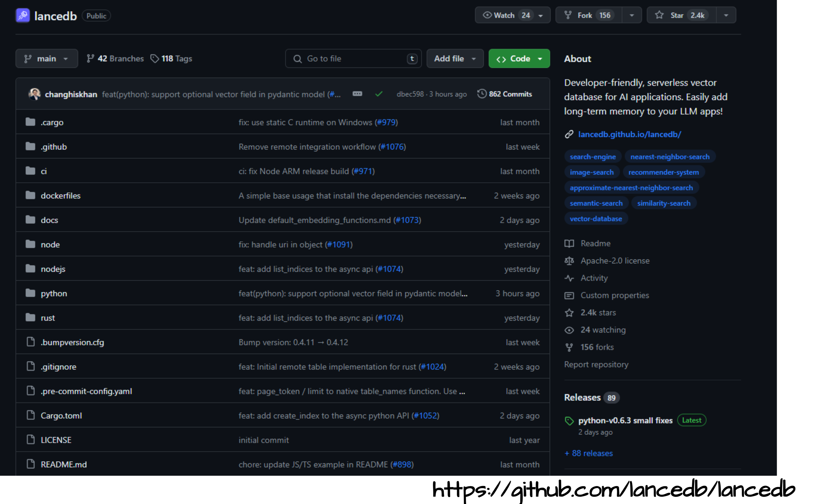The image size is (815, 504).
Task: Select the nearest-neighbor-search topic tag
Action: [x=670, y=156]
